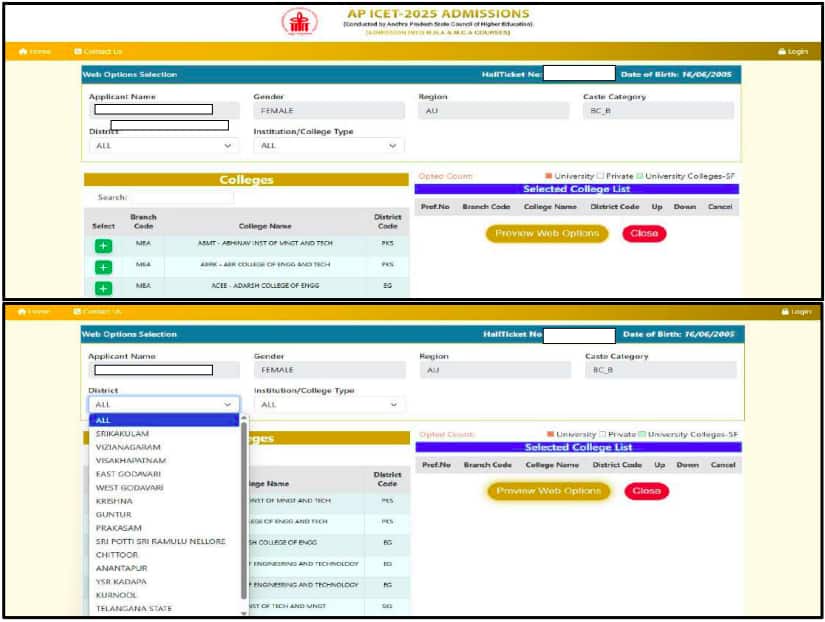Click the Gender field FEMALE in upper screenshot
Image resolution: width=825 pixels, height=622 pixels.
[x=329, y=111]
